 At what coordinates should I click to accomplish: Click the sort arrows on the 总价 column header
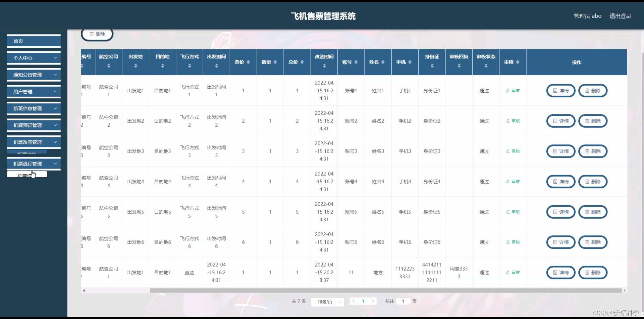pos(303,62)
